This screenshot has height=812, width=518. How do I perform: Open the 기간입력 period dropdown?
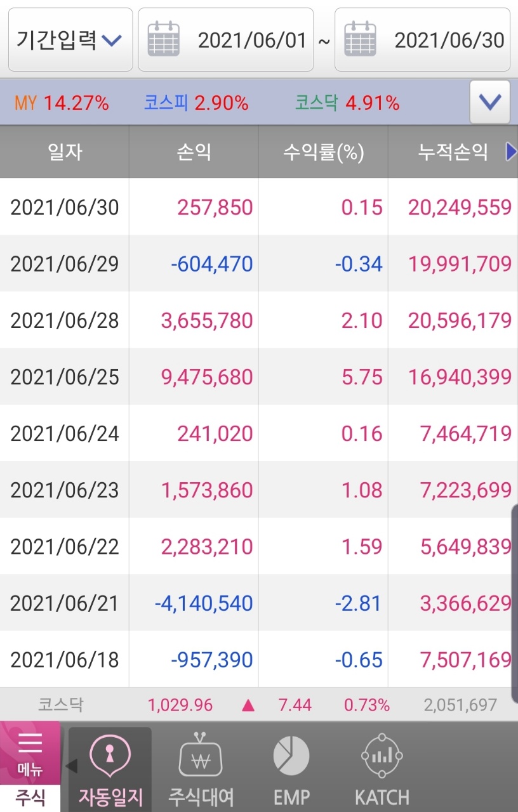70,40
